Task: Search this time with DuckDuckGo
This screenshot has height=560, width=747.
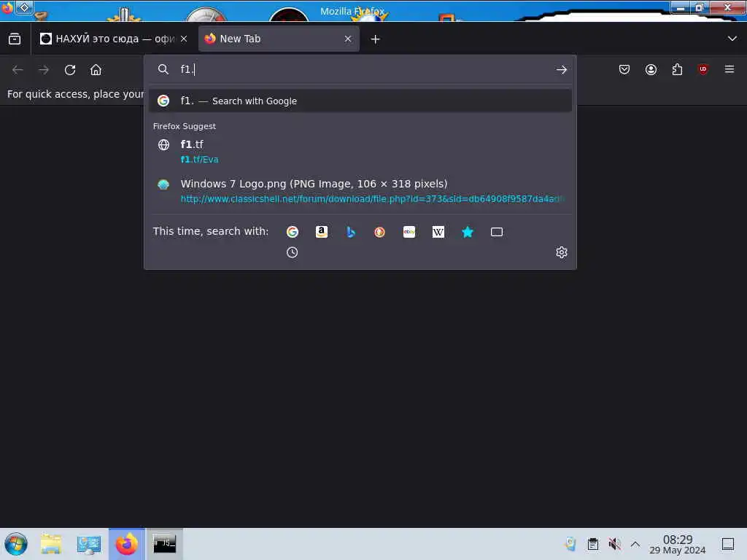Action: point(379,232)
